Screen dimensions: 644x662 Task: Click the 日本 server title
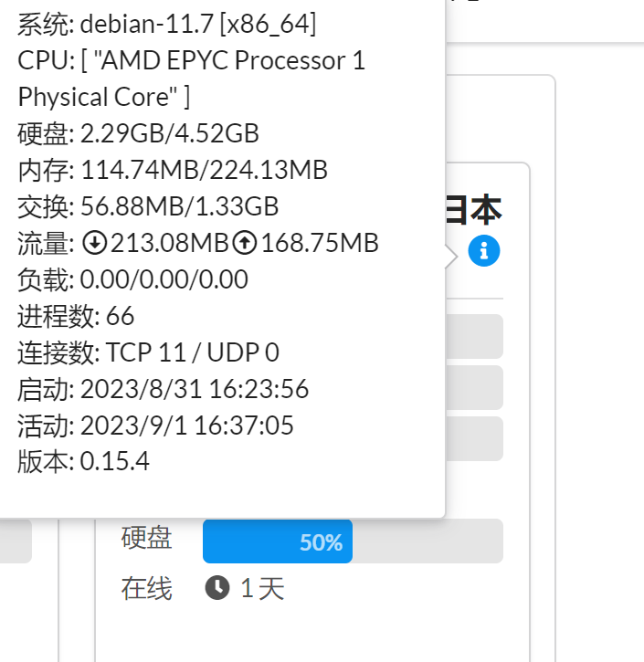coord(474,209)
